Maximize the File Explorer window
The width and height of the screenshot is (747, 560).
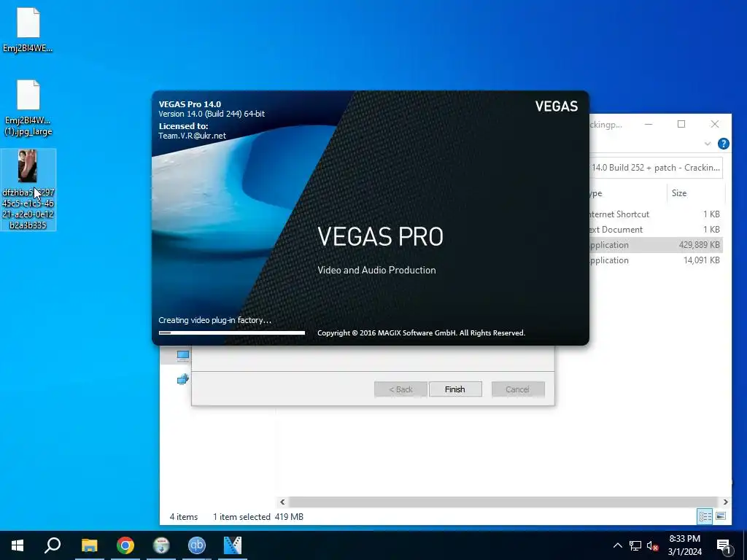pos(681,124)
